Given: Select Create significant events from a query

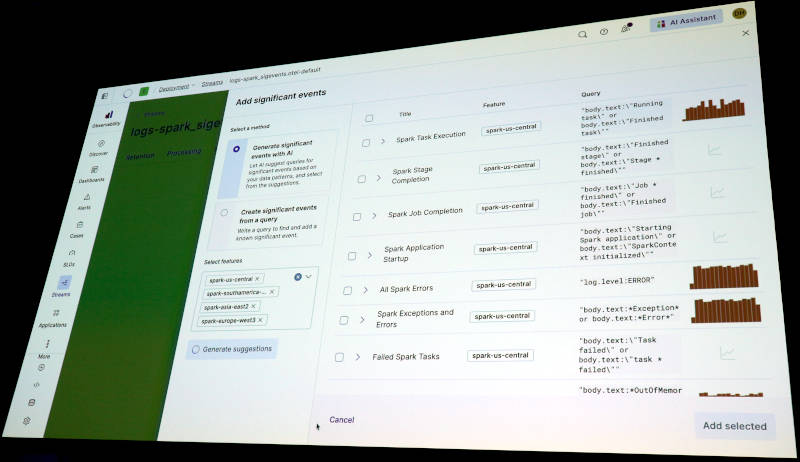Looking at the screenshot, I should click(224, 213).
